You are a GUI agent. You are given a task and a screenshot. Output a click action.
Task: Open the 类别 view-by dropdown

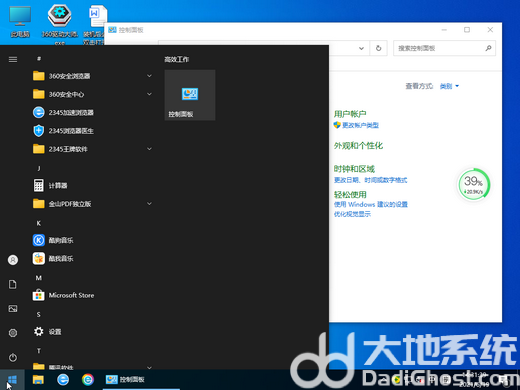pos(449,86)
